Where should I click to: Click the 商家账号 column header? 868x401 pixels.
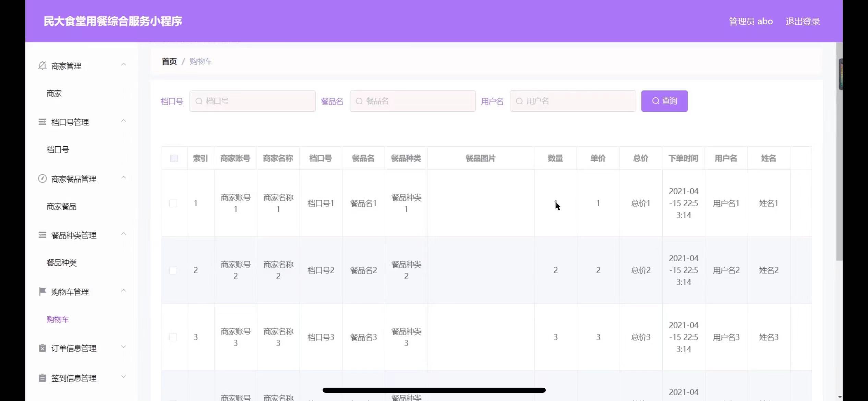point(235,158)
